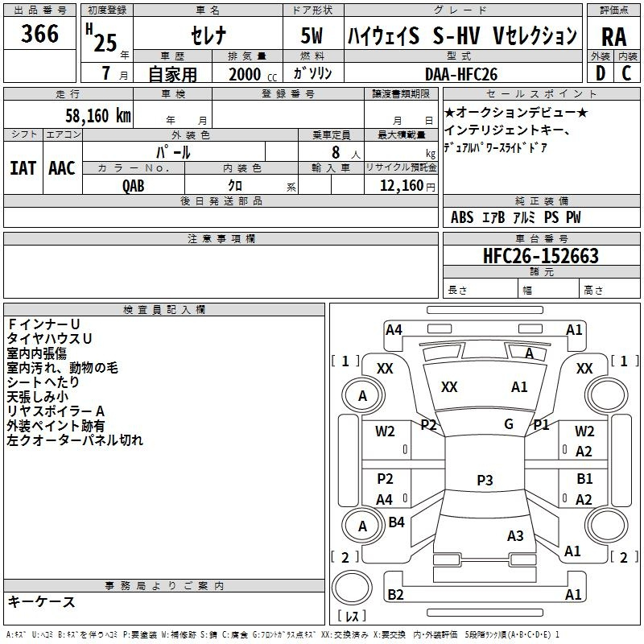Click inspector note タイヤハウスU
This screenshot has height=644, width=644.
pyautogui.click(x=49, y=338)
